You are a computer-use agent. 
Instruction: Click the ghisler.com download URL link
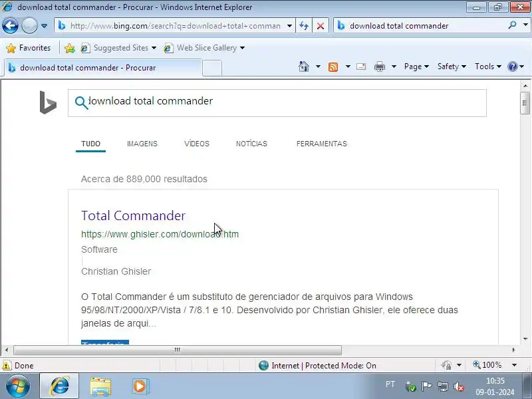click(x=160, y=234)
